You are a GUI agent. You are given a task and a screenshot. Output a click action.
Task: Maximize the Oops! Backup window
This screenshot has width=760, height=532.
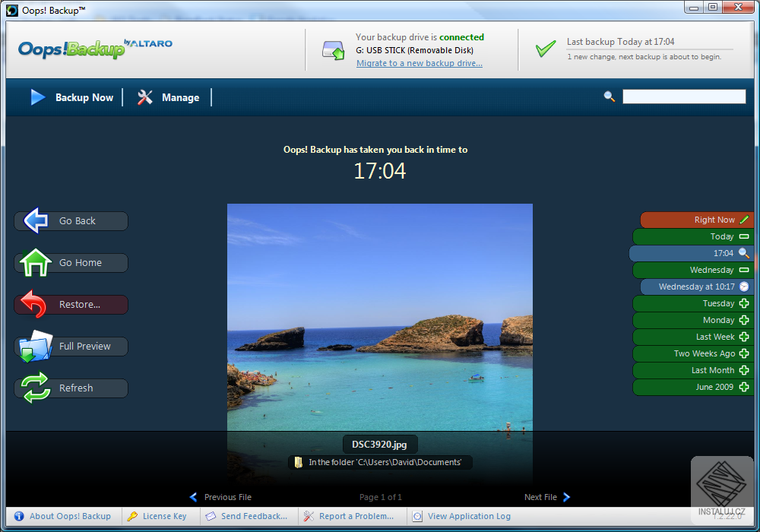coord(713,8)
